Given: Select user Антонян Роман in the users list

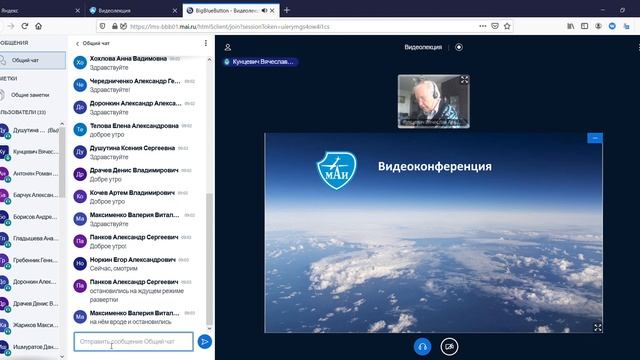Looking at the screenshot, I should [30, 173].
